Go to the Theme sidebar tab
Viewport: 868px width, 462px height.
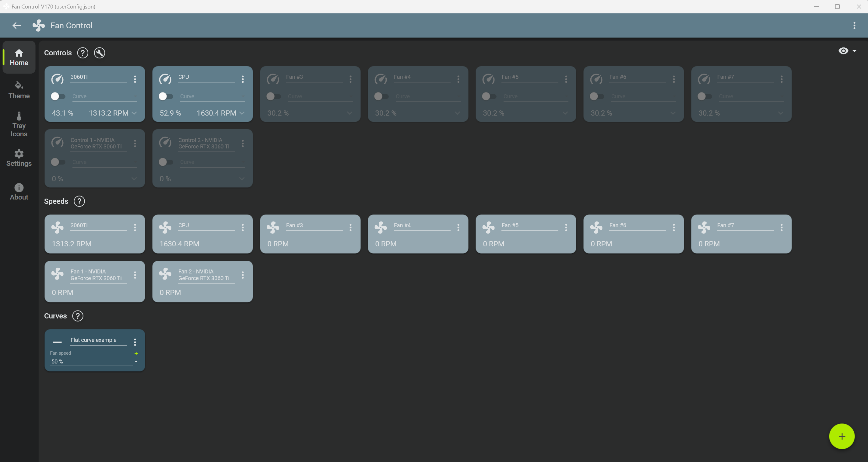tap(19, 90)
